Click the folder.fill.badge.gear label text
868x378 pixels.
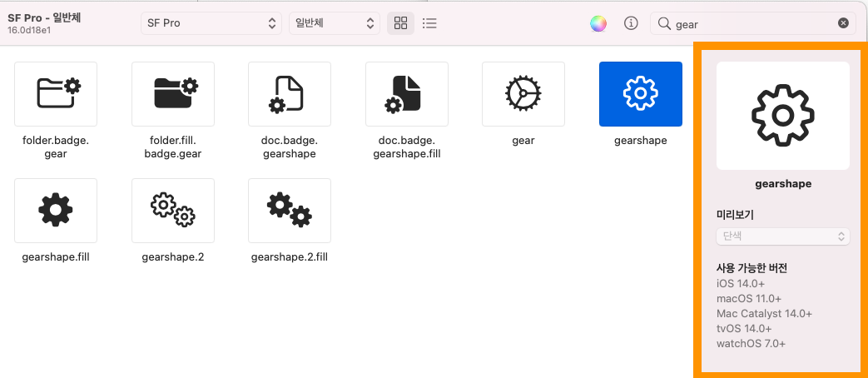click(x=173, y=147)
